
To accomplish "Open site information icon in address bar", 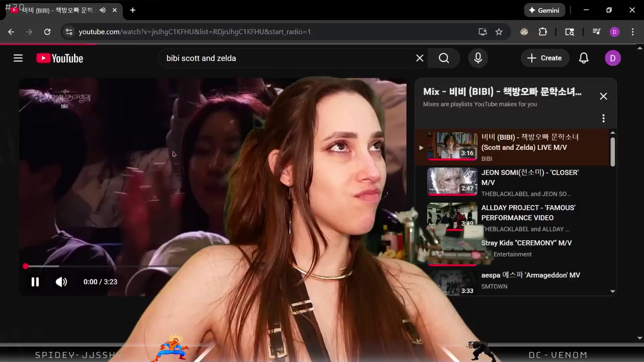I will [69, 32].
